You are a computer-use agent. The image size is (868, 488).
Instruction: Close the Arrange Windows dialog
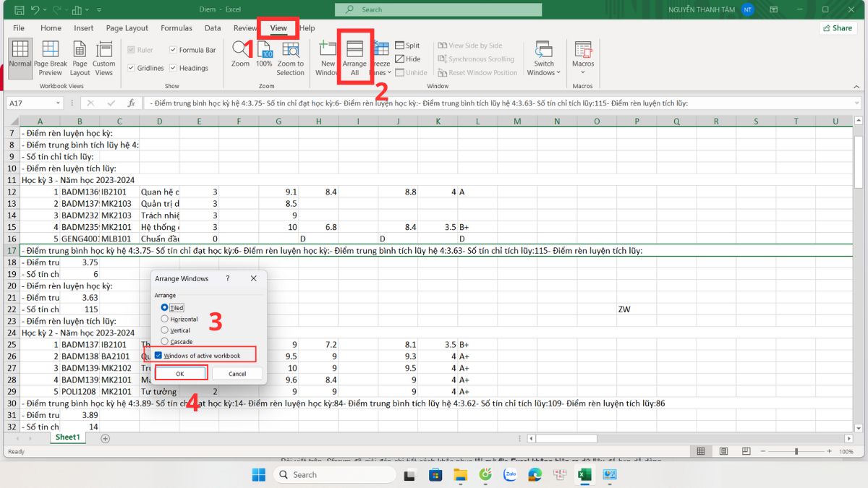[x=253, y=278]
